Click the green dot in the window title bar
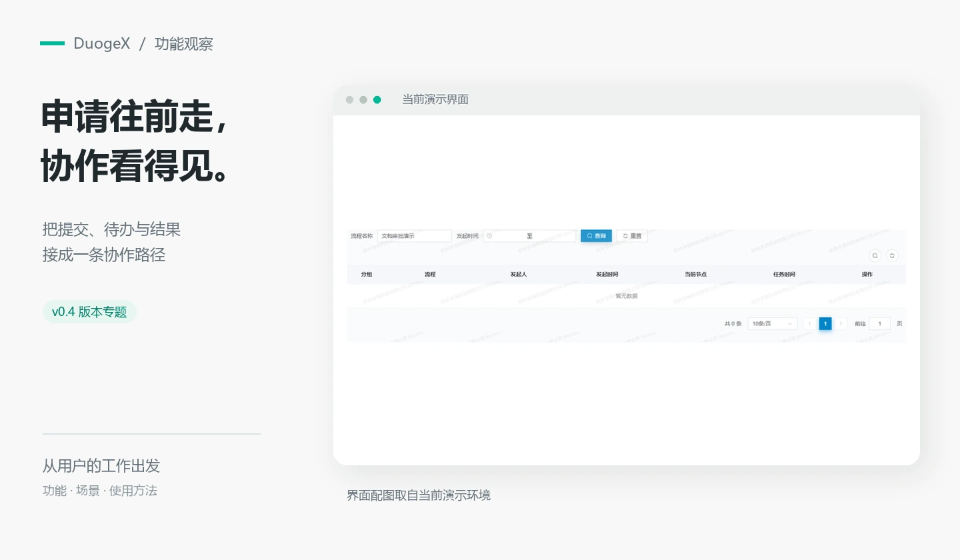This screenshot has width=960, height=560. pos(377,100)
